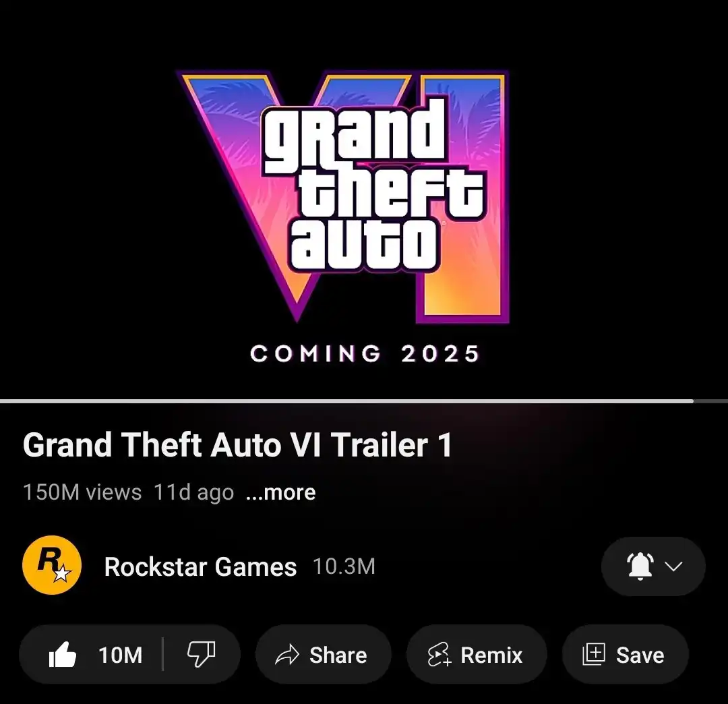Tap the Share arrow icon
The image size is (728, 704).
pyautogui.click(x=287, y=655)
